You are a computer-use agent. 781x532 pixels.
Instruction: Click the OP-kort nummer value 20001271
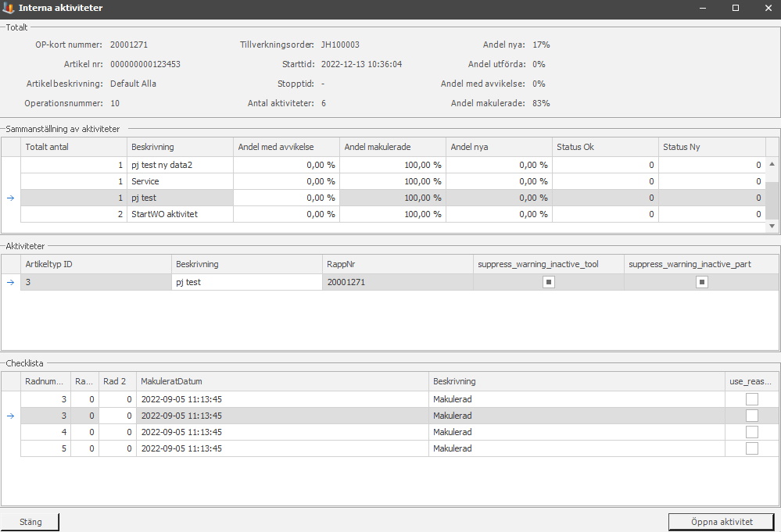coord(128,45)
